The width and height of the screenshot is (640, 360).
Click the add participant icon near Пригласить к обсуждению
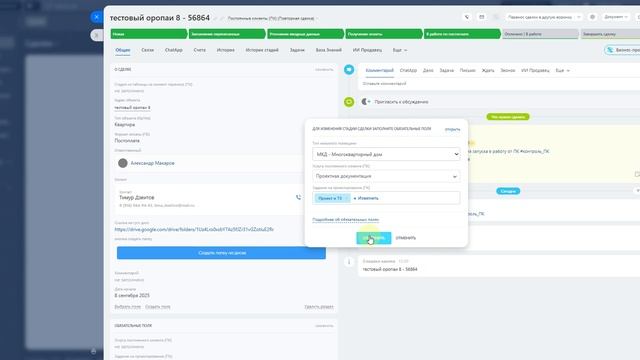click(366, 102)
